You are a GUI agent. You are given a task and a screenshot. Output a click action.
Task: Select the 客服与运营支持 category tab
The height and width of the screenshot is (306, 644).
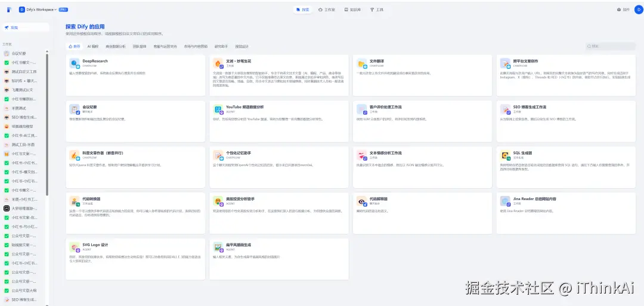tap(165, 46)
